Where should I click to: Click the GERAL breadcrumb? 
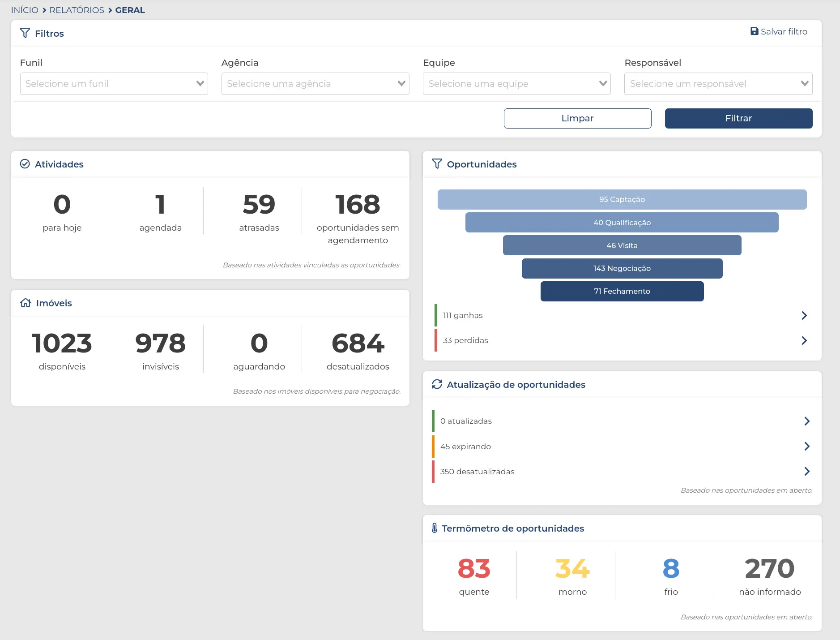coord(130,10)
